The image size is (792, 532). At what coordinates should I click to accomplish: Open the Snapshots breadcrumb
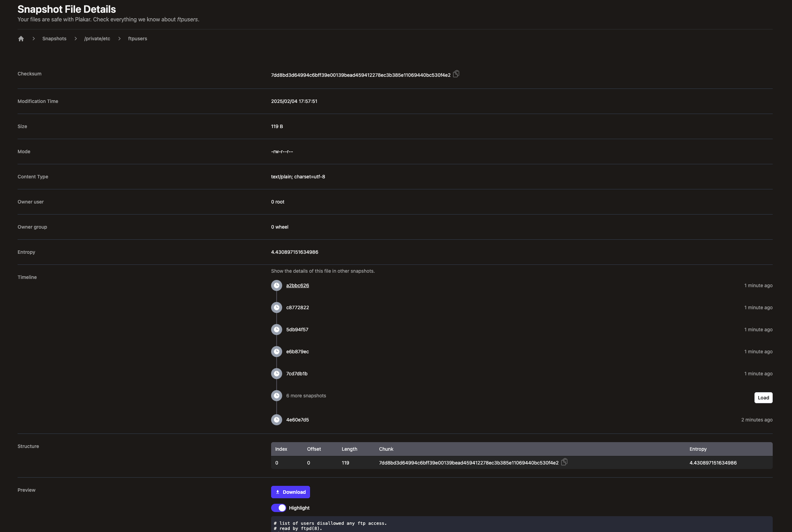click(x=54, y=39)
